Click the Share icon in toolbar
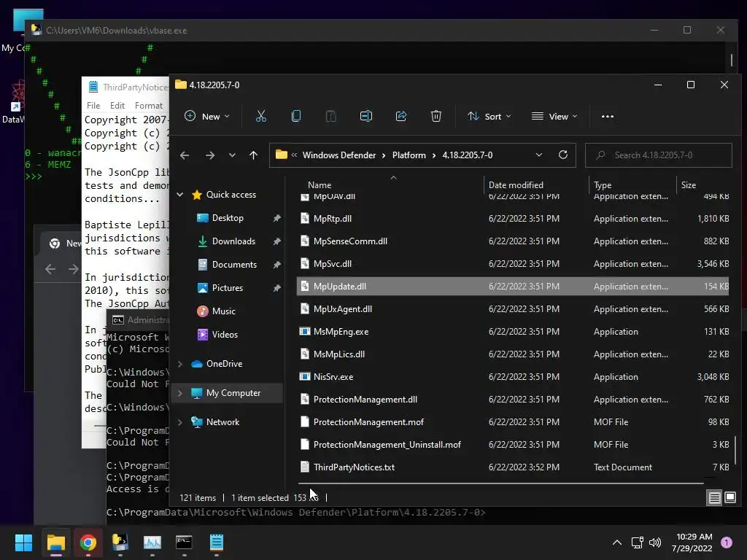The image size is (747, 560). (x=401, y=116)
